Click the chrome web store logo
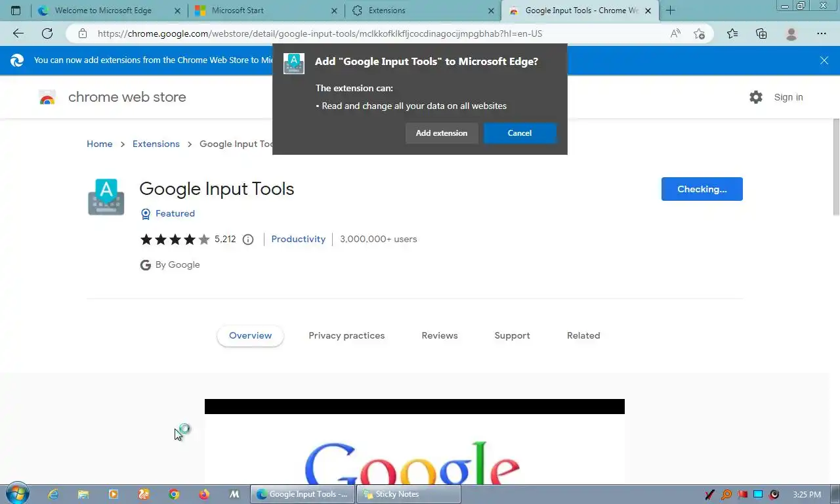This screenshot has height=504, width=840. coord(47,97)
